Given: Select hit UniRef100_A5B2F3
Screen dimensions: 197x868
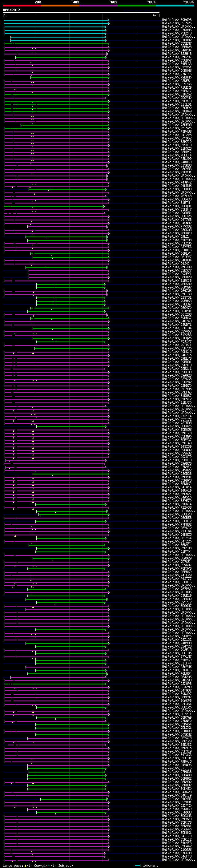Looking at the screenshot, I should pyautogui.click(x=177, y=33).
